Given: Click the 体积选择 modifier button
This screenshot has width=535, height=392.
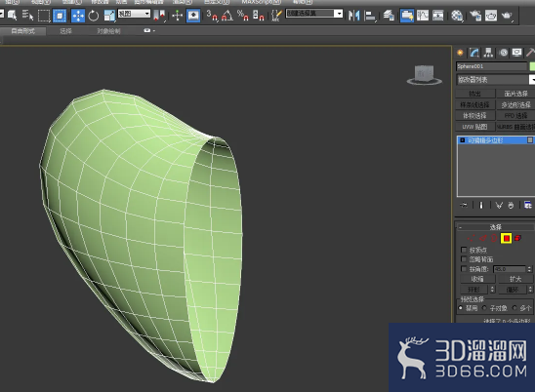Looking at the screenshot, I should 474,116.
